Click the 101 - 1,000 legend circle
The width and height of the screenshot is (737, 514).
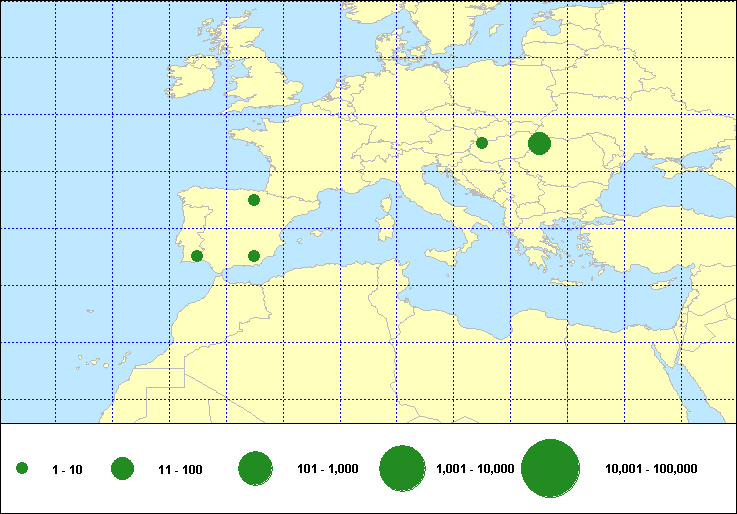pos(256,468)
